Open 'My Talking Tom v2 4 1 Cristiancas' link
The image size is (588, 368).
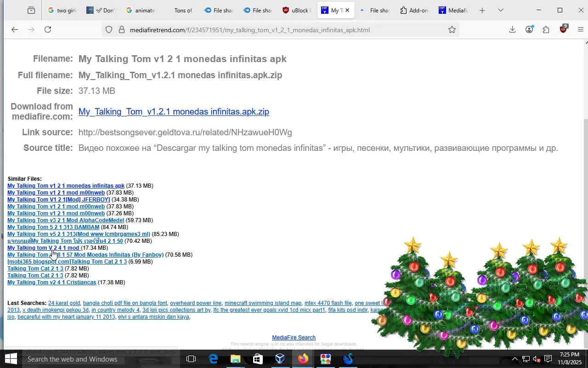coord(52,282)
